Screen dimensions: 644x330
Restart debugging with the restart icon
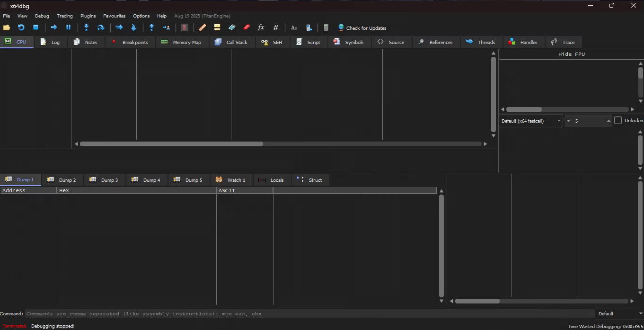click(x=21, y=27)
